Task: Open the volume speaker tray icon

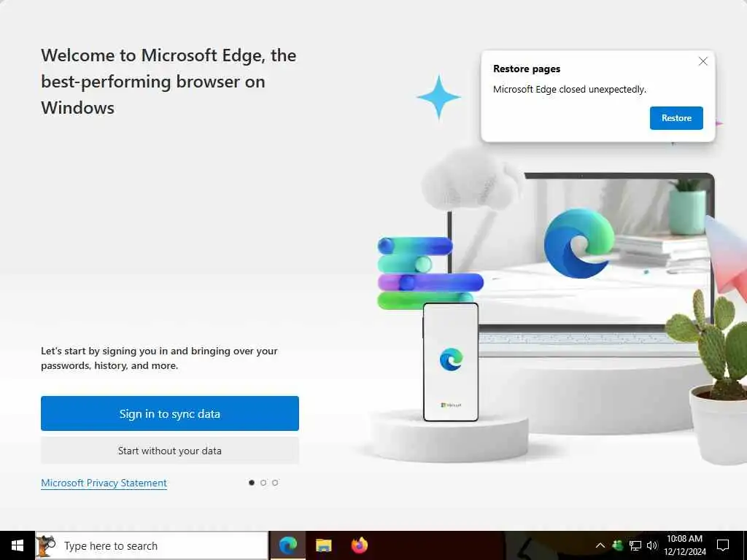Action: click(651, 545)
